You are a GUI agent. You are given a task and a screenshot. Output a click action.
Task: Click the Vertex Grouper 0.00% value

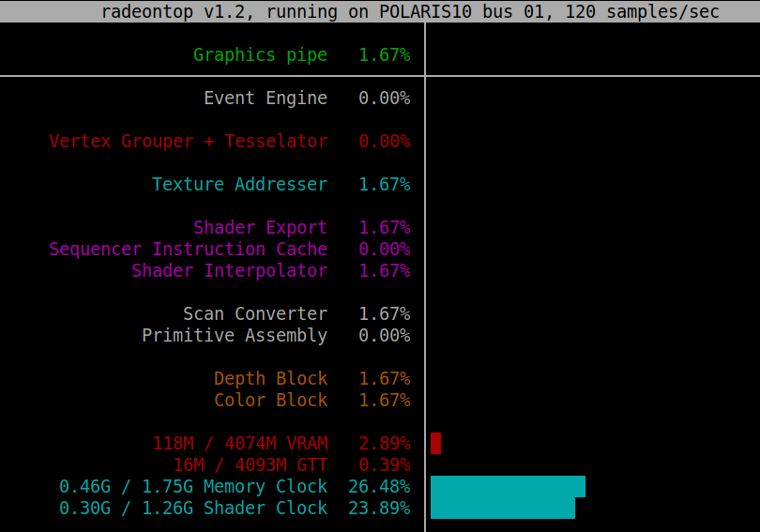click(385, 142)
